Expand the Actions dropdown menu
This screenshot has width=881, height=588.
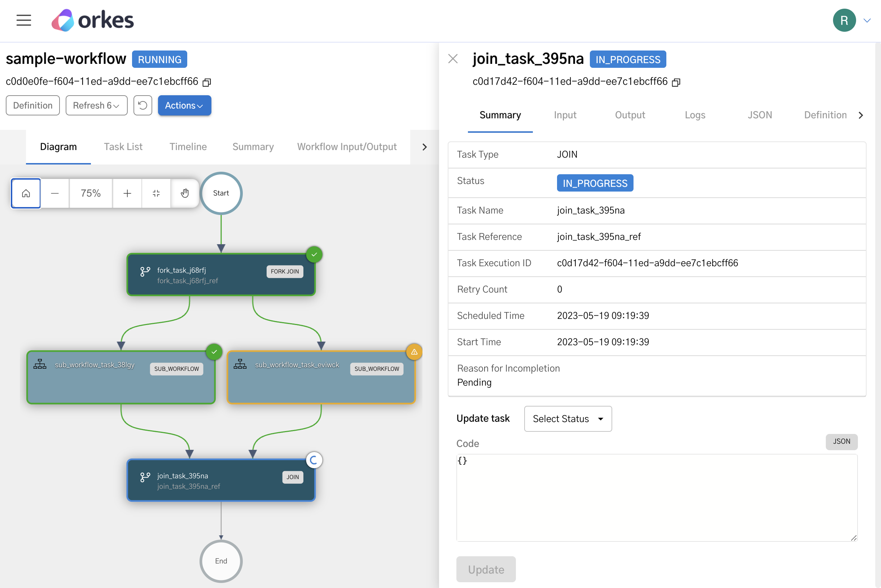coord(184,105)
